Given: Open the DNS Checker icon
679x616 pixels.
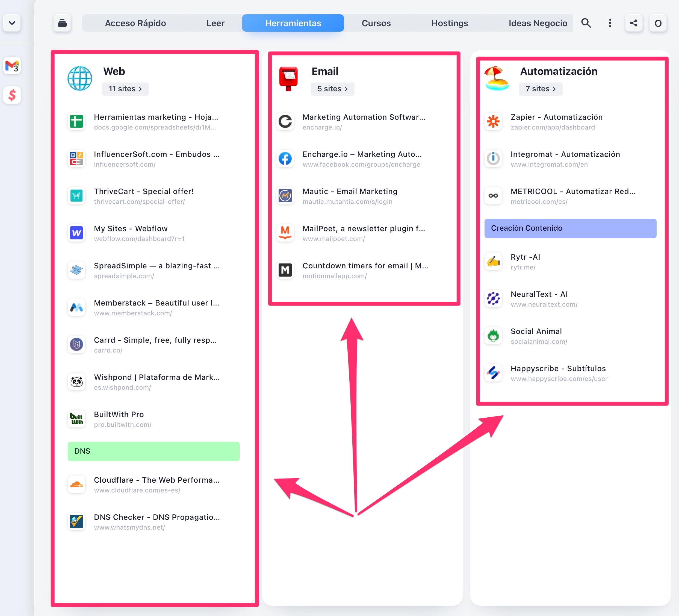Looking at the screenshot, I should 76,521.
